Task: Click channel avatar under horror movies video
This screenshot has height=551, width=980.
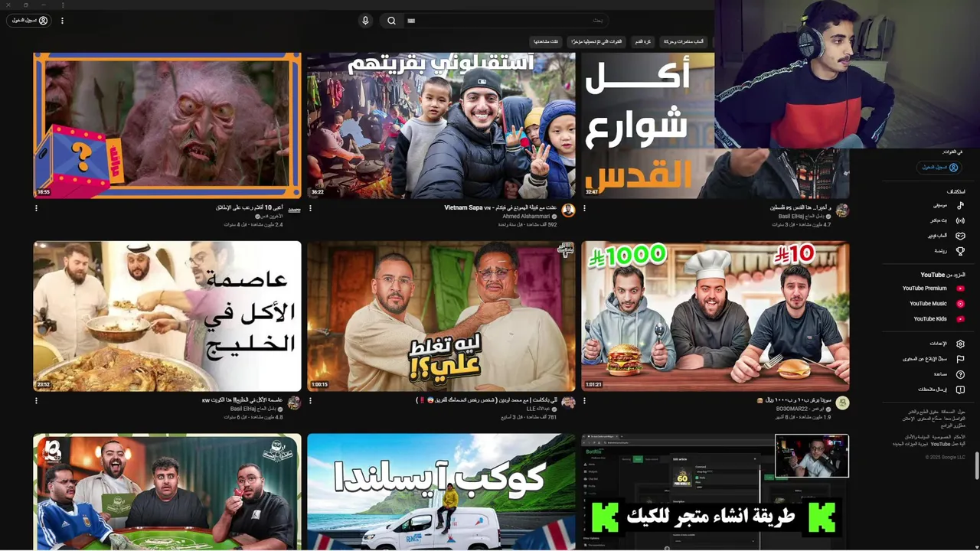Action: point(294,209)
